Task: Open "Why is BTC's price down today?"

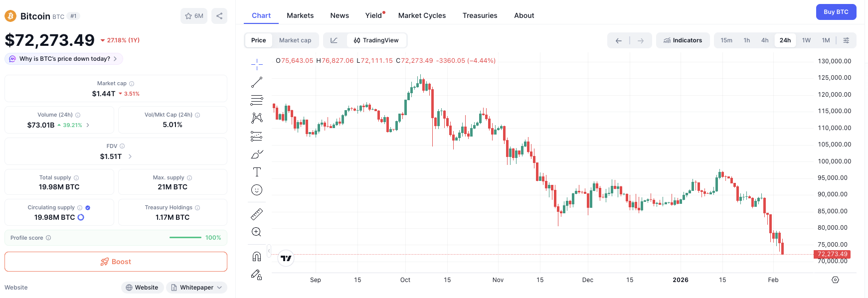Action: tap(64, 59)
